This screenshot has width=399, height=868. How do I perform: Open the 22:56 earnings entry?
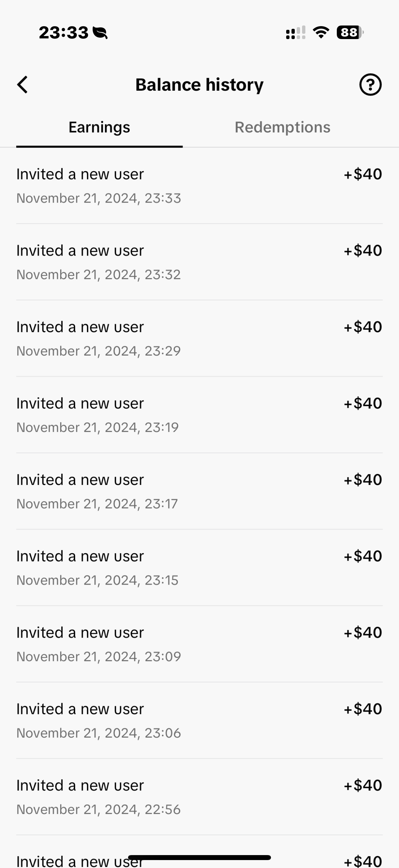[x=199, y=797]
